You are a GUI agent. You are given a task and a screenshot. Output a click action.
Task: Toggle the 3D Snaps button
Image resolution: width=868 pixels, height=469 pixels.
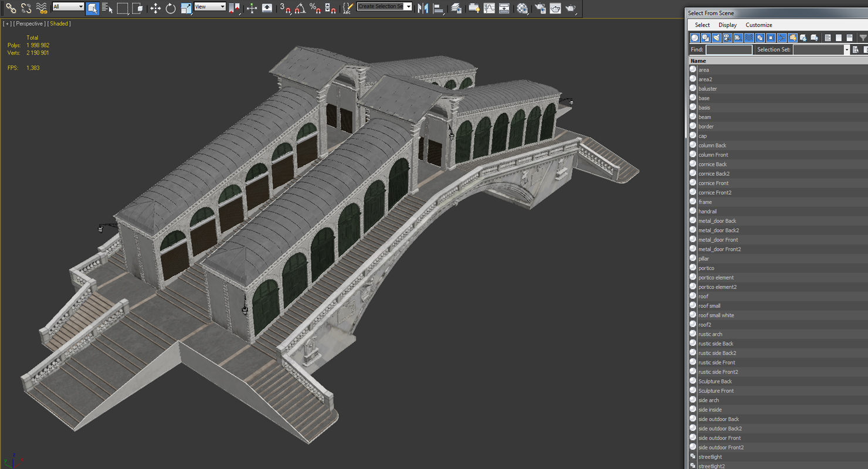pos(284,8)
